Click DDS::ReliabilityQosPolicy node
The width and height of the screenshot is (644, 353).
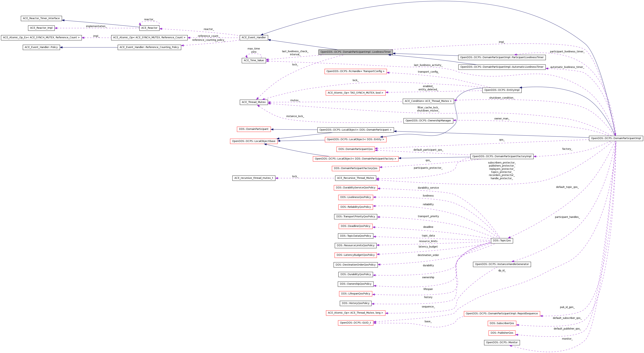(x=356, y=207)
